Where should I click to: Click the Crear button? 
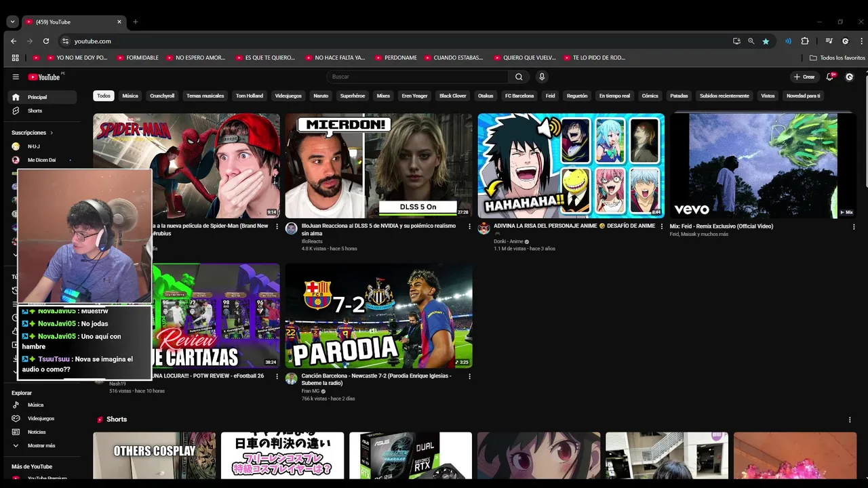pos(804,77)
